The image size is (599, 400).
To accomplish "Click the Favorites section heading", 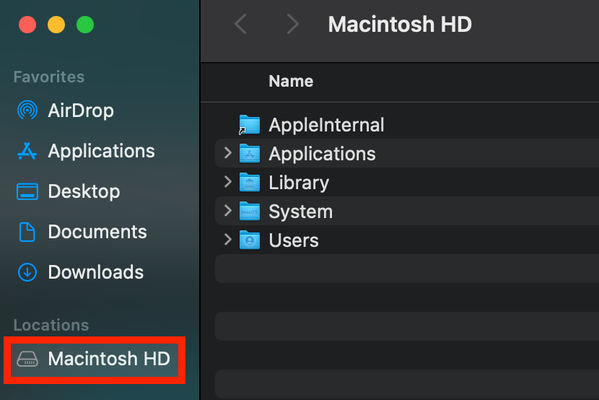I will (49, 77).
